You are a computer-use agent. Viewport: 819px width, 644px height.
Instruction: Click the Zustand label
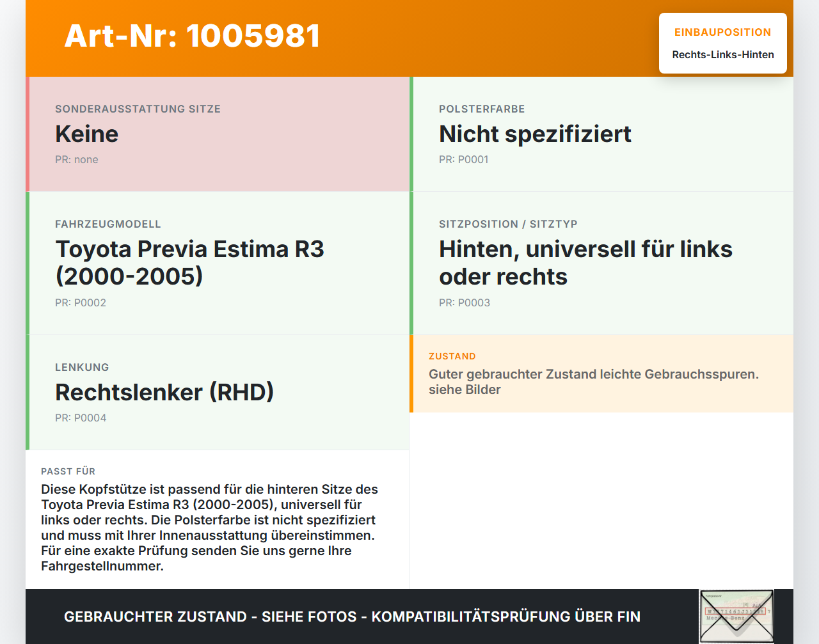click(x=452, y=356)
